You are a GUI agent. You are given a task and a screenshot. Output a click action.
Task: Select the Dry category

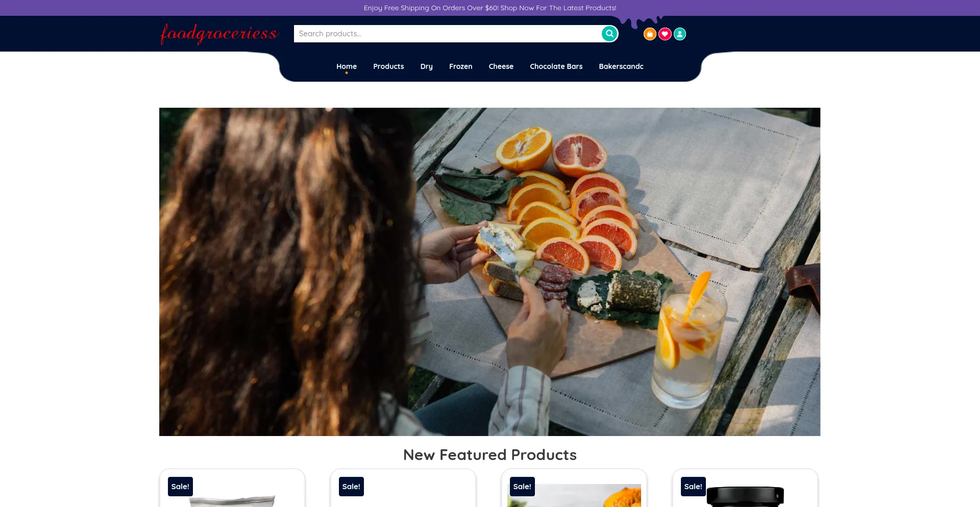pyautogui.click(x=427, y=66)
